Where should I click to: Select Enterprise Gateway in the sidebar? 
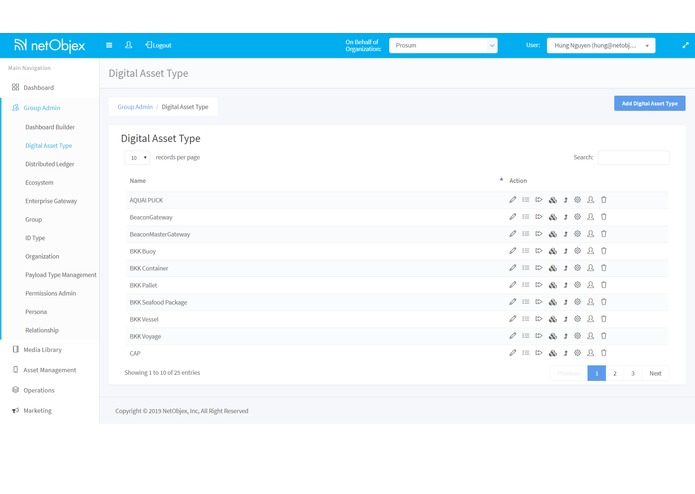(x=51, y=201)
